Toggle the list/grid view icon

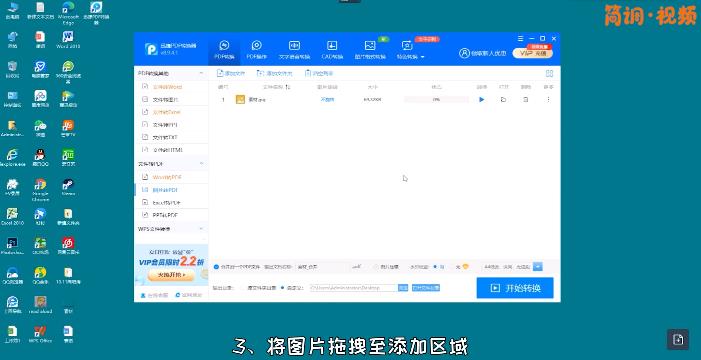549,73
